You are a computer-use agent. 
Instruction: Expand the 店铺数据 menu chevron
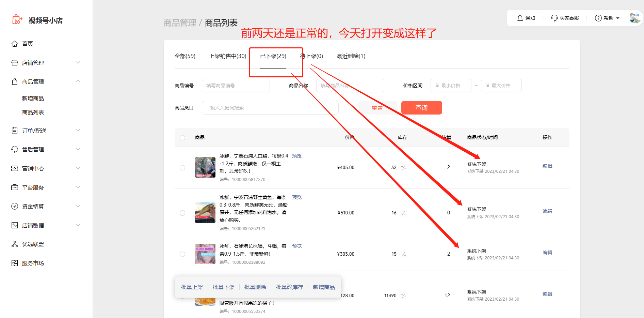tap(78, 225)
